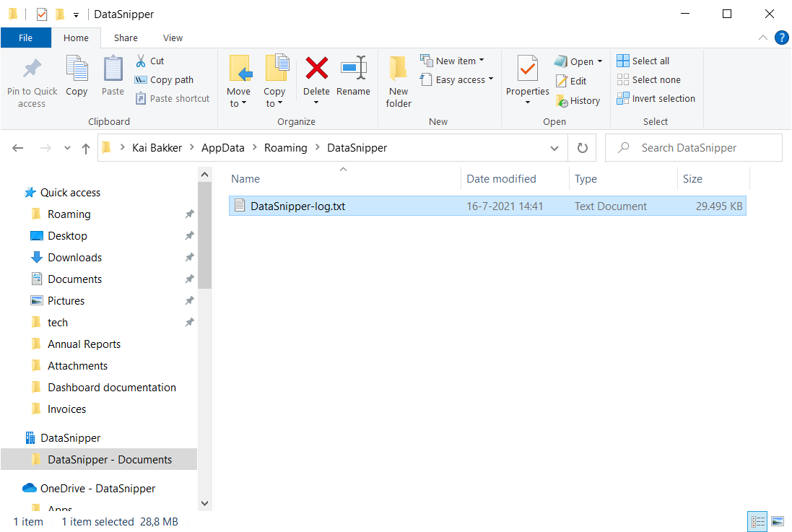Click the Properties quick access toolbar icon
Screen dimensions: 792x532
(42, 14)
